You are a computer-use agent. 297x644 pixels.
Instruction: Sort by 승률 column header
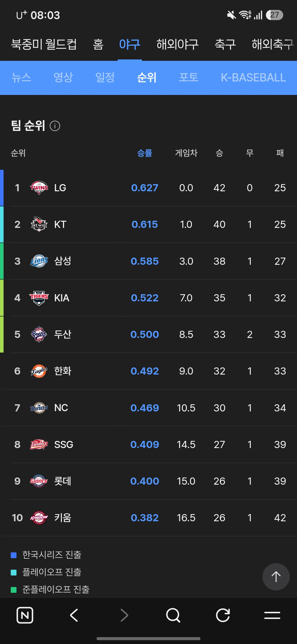[x=145, y=153]
